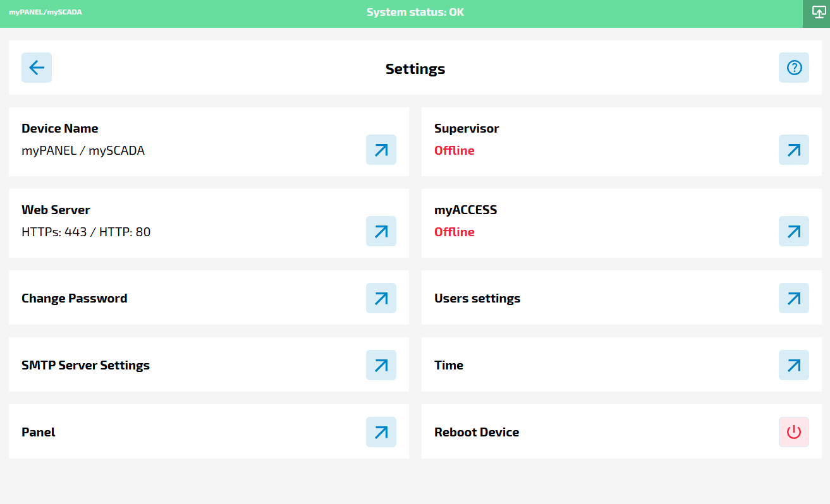Click the myPANEL/mySCADA header title

46,12
